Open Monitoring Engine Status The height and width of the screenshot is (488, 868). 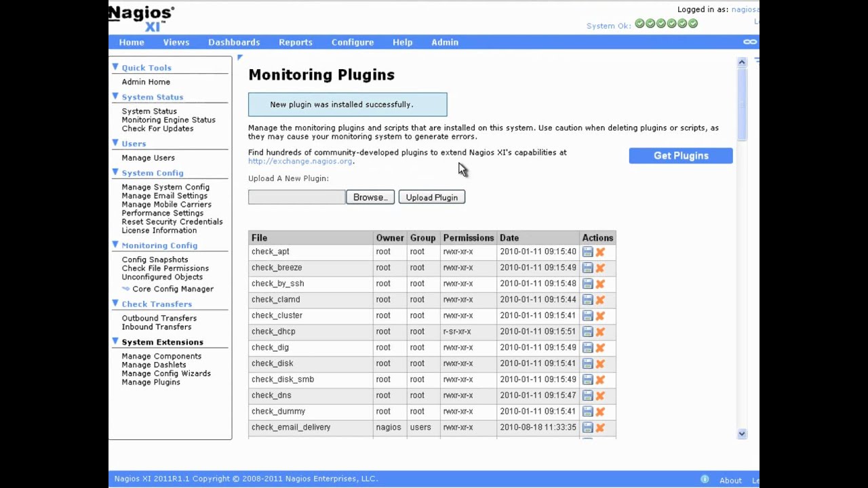click(168, 120)
